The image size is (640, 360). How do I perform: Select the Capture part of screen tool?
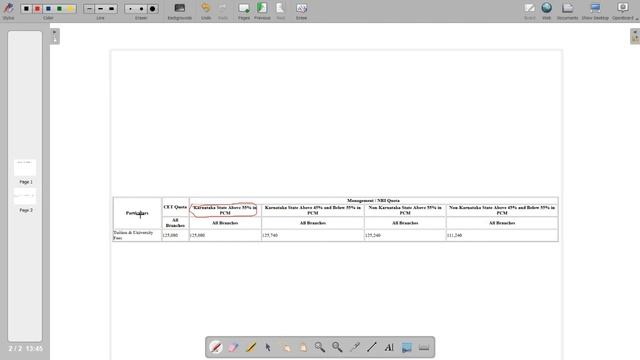click(x=407, y=347)
